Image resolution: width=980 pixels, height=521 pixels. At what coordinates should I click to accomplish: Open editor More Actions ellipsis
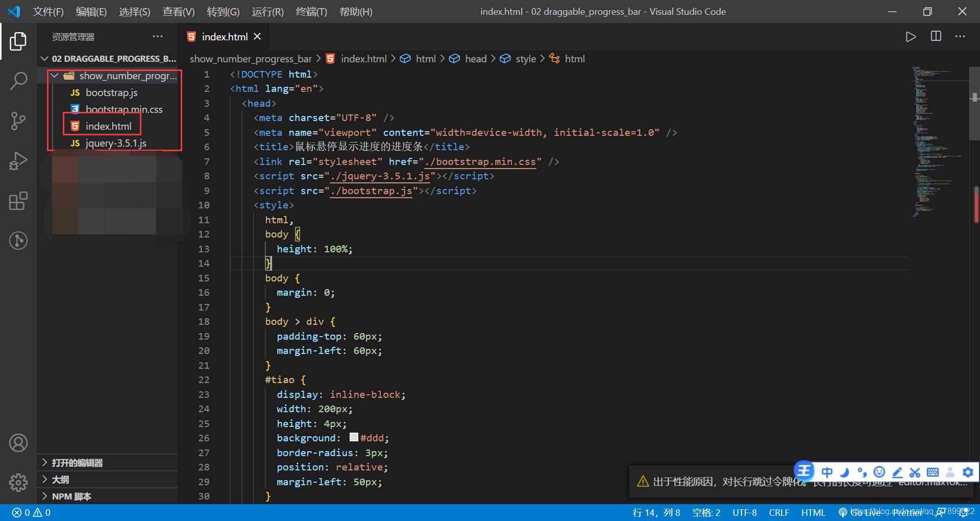click(x=960, y=36)
